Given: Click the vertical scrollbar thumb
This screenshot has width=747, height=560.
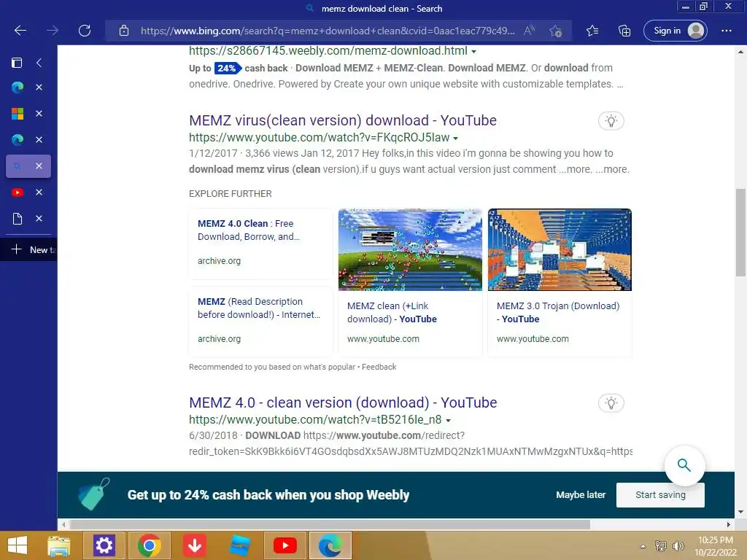Looking at the screenshot, I should click(x=740, y=233).
